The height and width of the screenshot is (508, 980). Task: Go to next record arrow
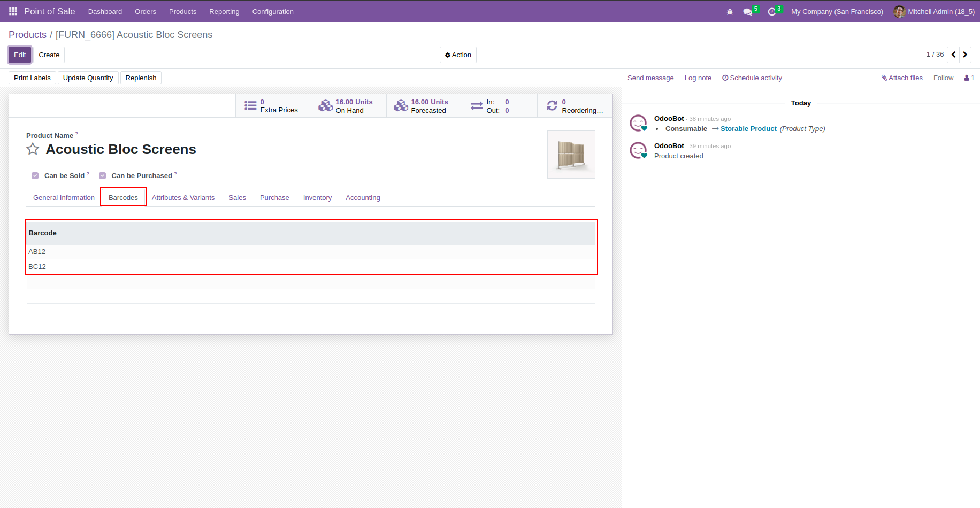tap(965, 55)
